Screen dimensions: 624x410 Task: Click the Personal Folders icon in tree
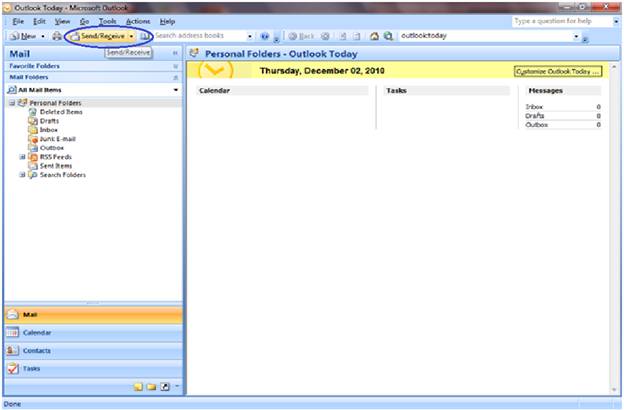23,103
